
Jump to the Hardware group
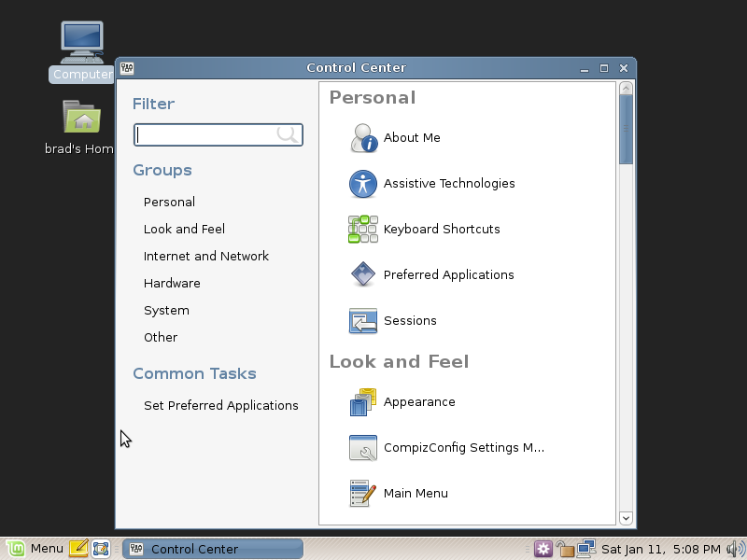tap(172, 284)
